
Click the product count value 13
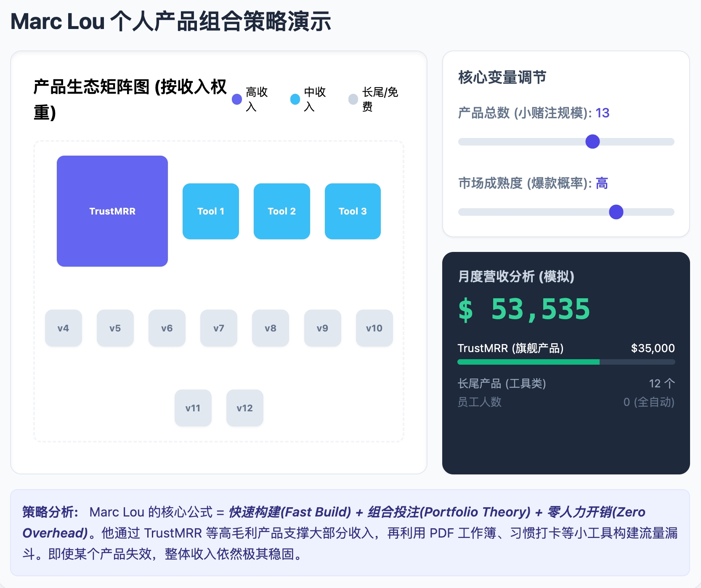tap(603, 113)
